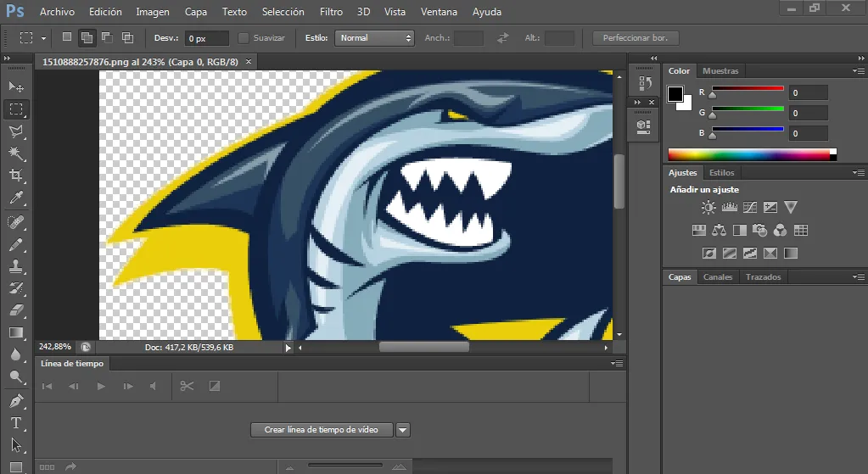Add a Color Balance adjustment

719,230
